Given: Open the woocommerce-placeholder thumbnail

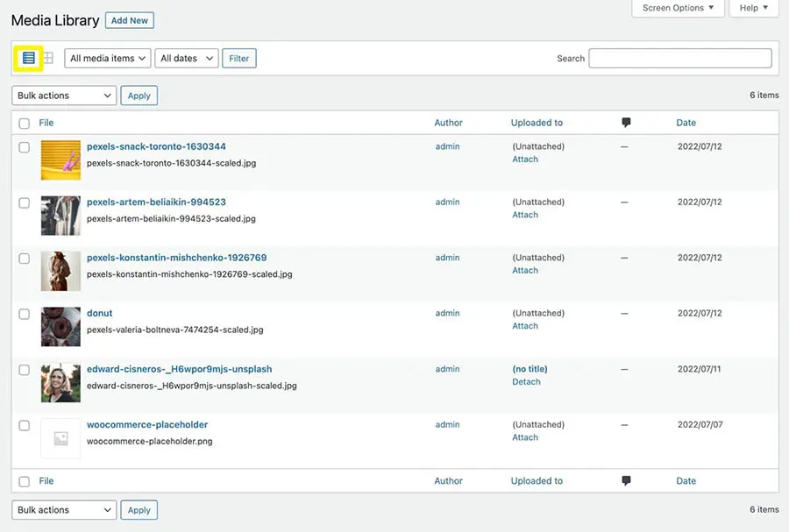Looking at the screenshot, I should 60,438.
